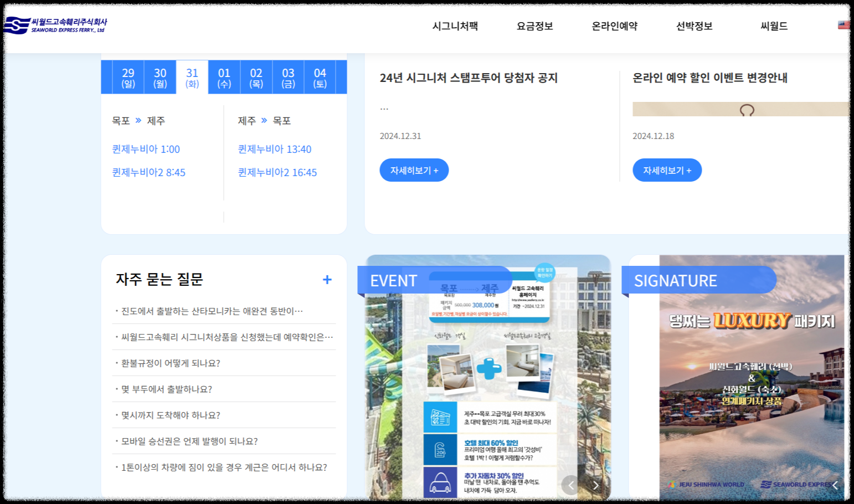Click right arrow on EVENT banner carousel

pyautogui.click(x=595, y=485)
